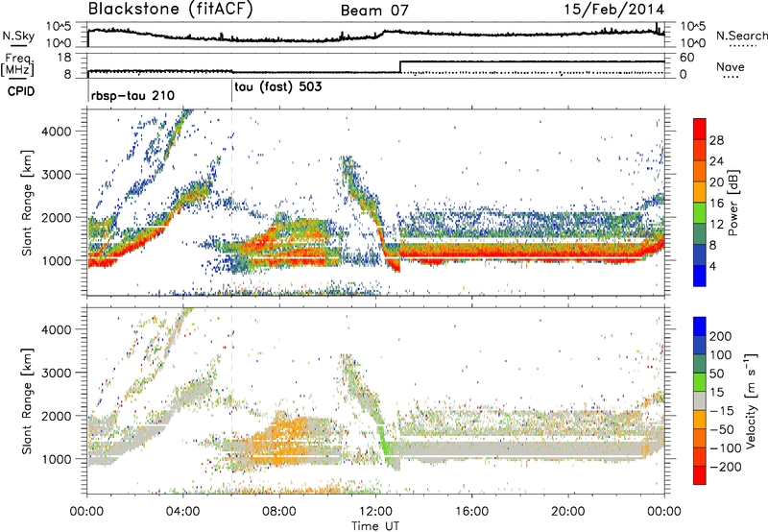Image resolution: width=768 pixels, height=532 pixels.
Task: Select the "tau (fast) 503" CPID marker text
Action: tap(278, 87)
